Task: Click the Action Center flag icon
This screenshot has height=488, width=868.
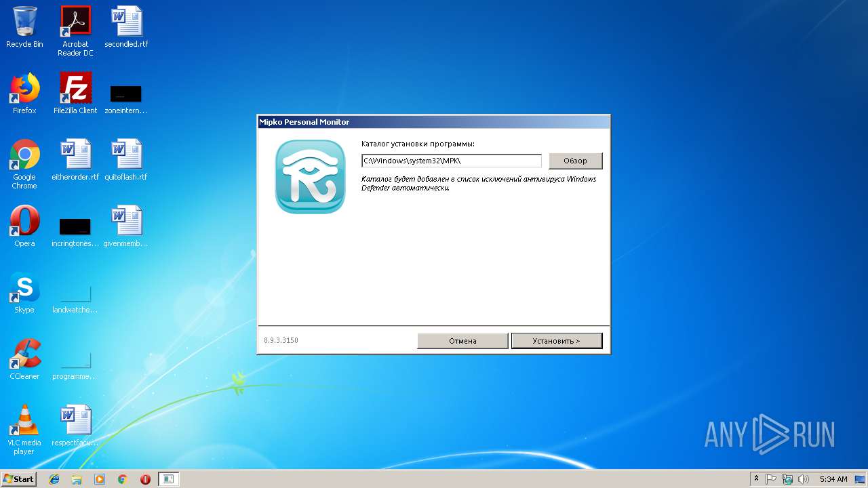Action: [x=771, y=479]
